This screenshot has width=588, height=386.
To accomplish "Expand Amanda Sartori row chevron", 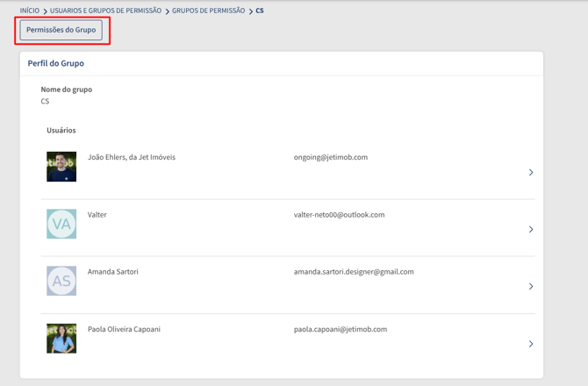I will [x=531, y=286].
